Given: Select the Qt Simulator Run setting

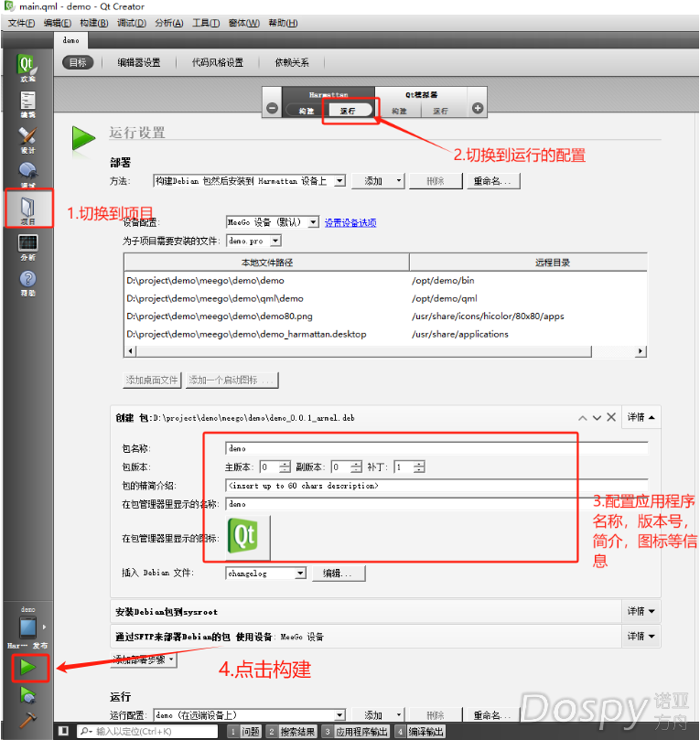Looking at the screenshot, I should [440, 111].
